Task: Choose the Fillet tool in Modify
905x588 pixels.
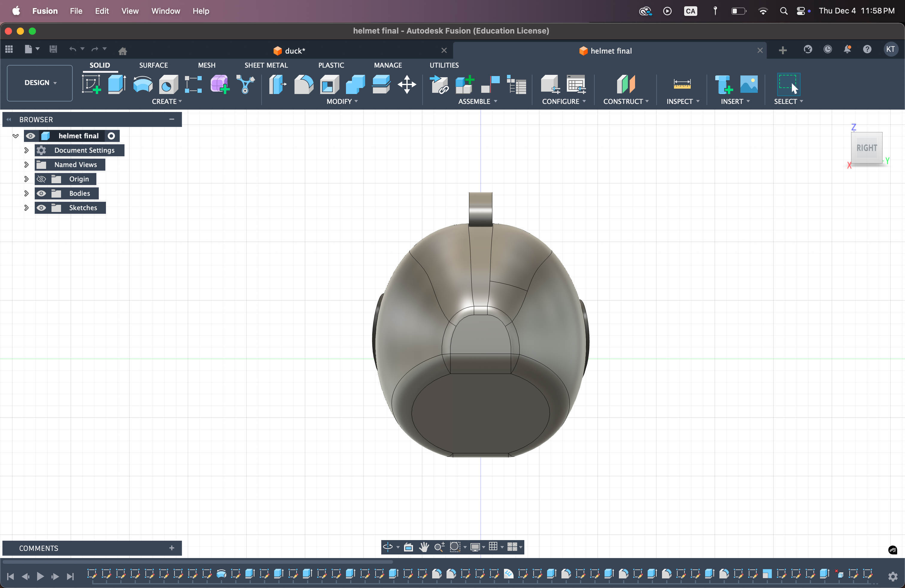Action: tap(303, 84)
